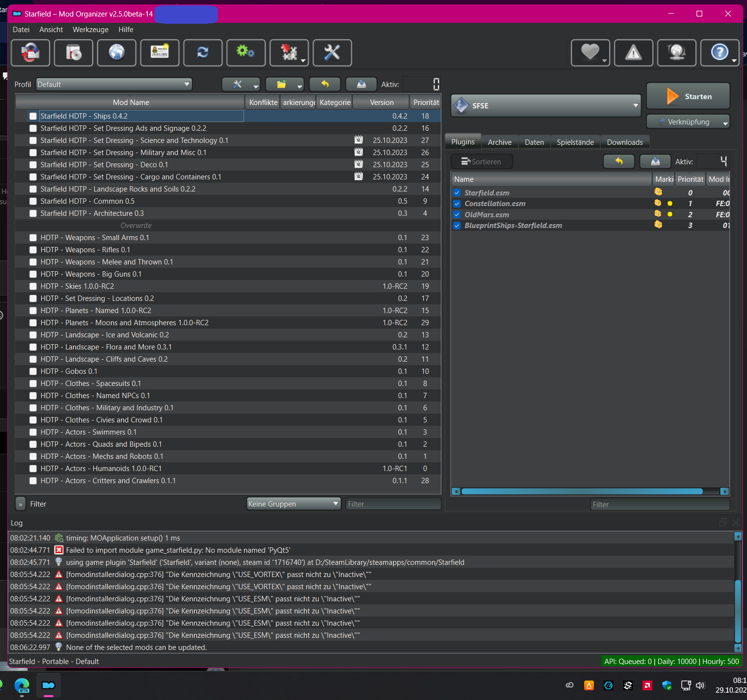
Task: Click the Sortieren button in the plugins panel
Action: tap(481, 161)
